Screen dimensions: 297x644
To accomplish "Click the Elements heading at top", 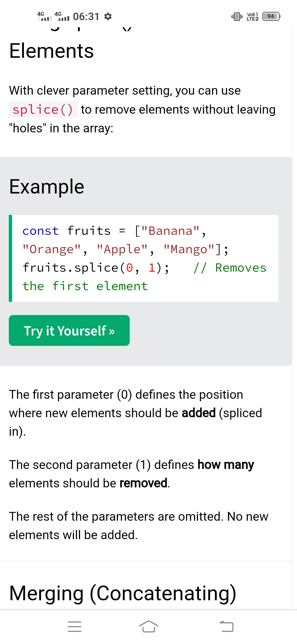I will point(51,51).
